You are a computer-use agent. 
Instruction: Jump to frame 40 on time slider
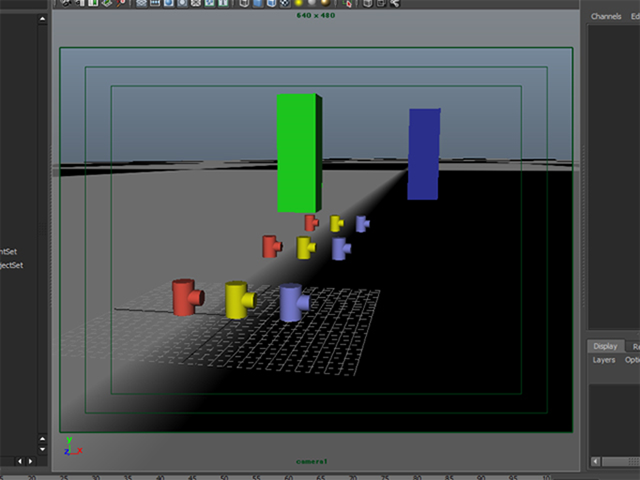point(160,477)
